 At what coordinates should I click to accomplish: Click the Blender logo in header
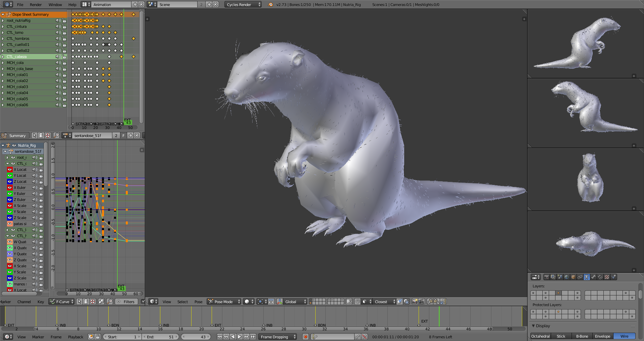point(271,5)
